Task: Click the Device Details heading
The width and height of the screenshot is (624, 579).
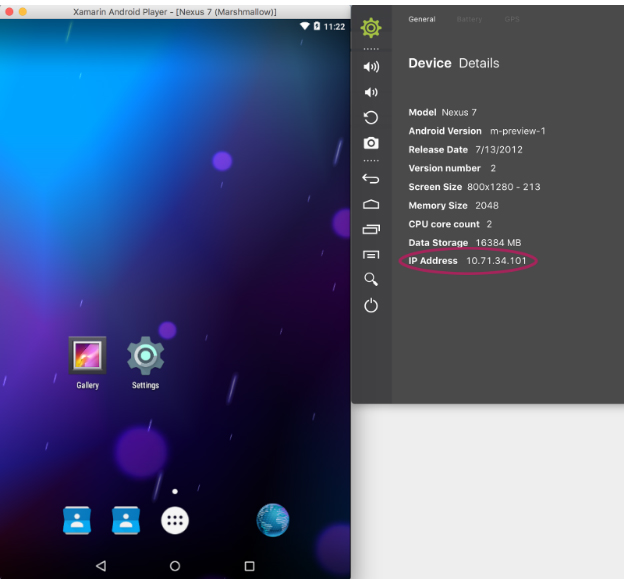Action: [454, 63]
